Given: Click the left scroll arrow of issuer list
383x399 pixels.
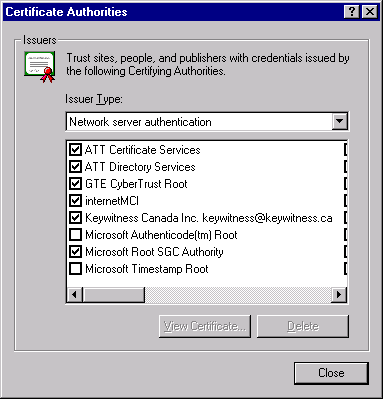Looking at the screenshot, I should (x=75, y=295).
